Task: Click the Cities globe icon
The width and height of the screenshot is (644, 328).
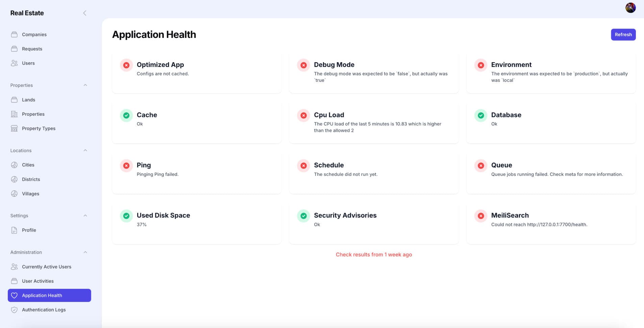Action: [14, 165]
